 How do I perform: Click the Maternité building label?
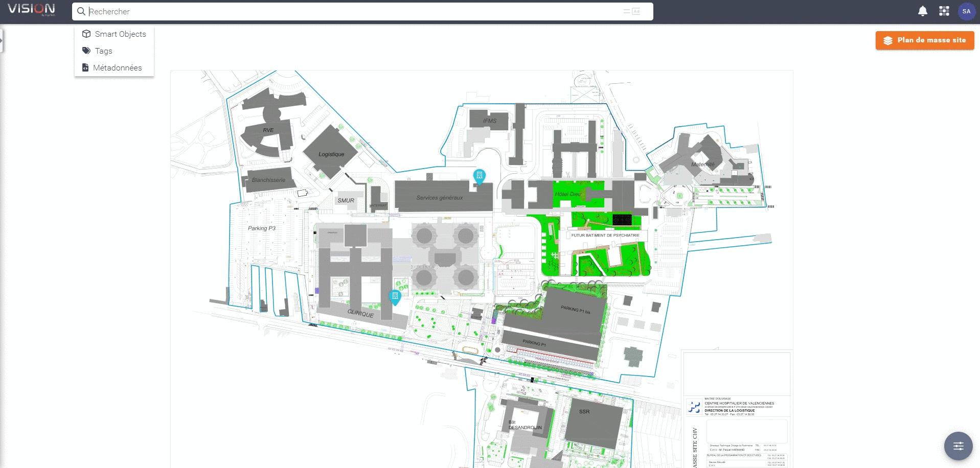coord(703,165)
